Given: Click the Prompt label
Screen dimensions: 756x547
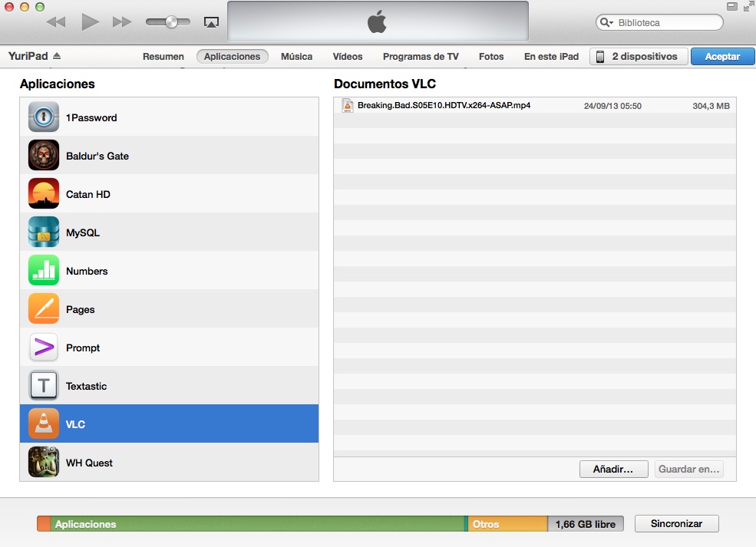Looking at the screenshot, I should coord(83,348).
